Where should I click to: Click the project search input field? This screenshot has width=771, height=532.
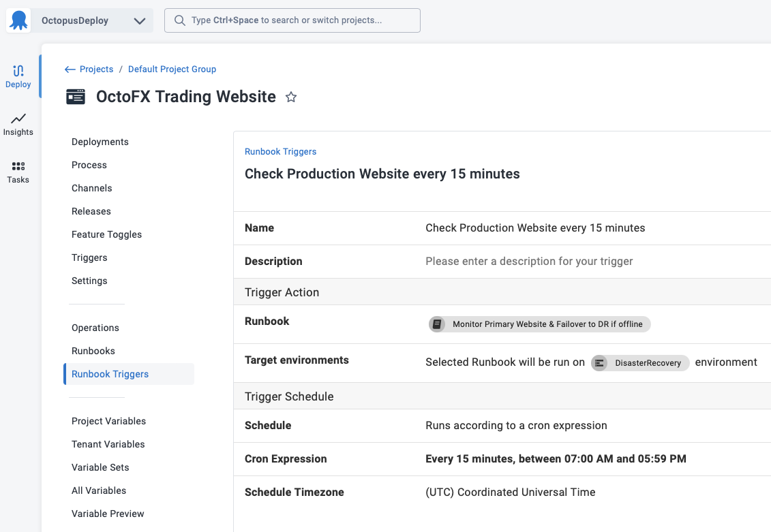pos(292,20)
